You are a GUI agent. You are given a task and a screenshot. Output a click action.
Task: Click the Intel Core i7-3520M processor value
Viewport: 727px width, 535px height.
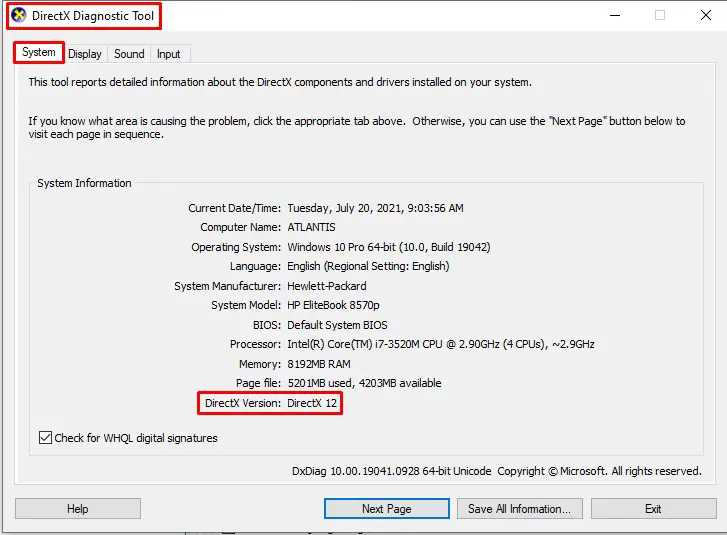pyautogui.click(x=440, y=344)
